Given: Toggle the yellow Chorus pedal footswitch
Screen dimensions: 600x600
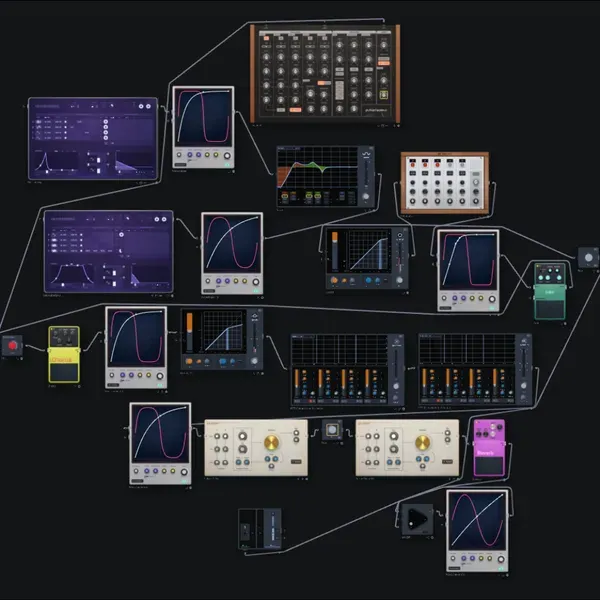Looking at the screenshot, I should (x=64, y=372).
